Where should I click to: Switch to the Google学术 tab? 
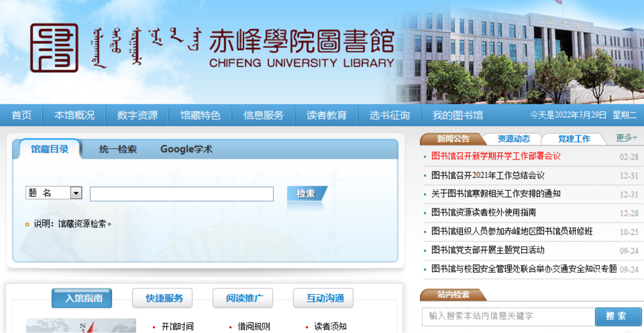coord(186,149)
